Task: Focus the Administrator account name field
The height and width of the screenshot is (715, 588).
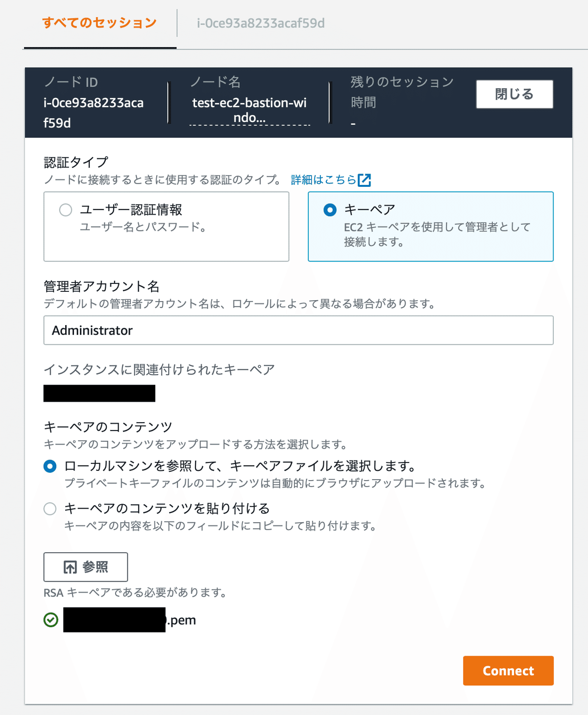Action: (298, 330)
